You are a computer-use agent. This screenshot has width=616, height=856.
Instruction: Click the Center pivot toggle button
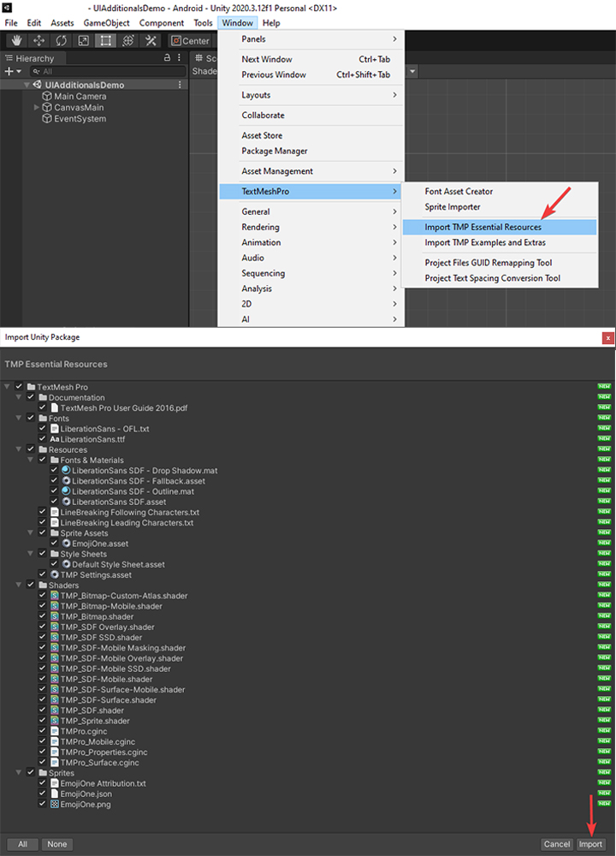tap(191, 40)
